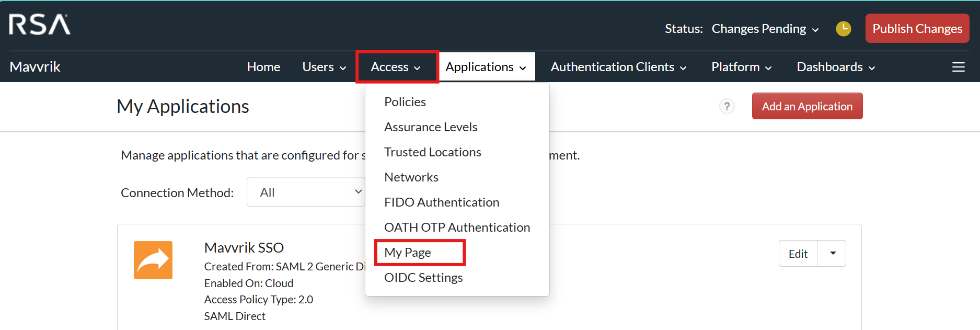The image size is (980, 330).
Task: Open the hamburger menu icon
Action: (x=958, y=67)
